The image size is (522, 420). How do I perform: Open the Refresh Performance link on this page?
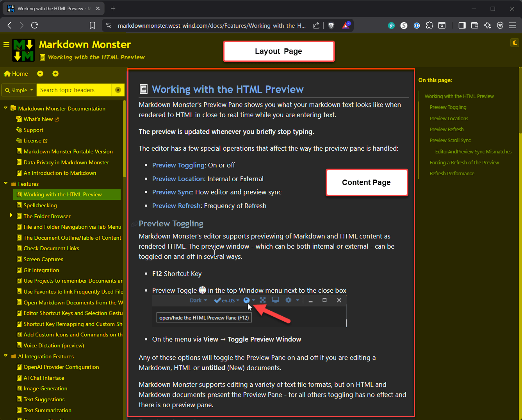click(x=452, y=173)
